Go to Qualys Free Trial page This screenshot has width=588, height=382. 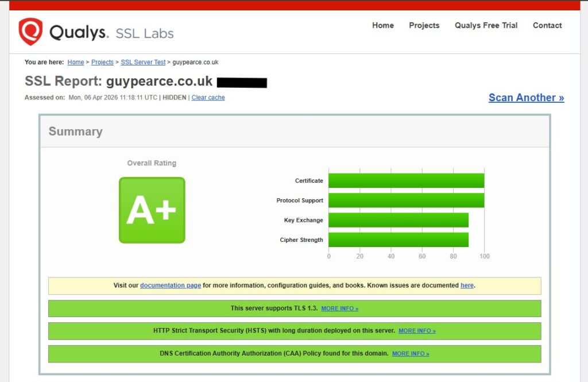pos(486,25)
